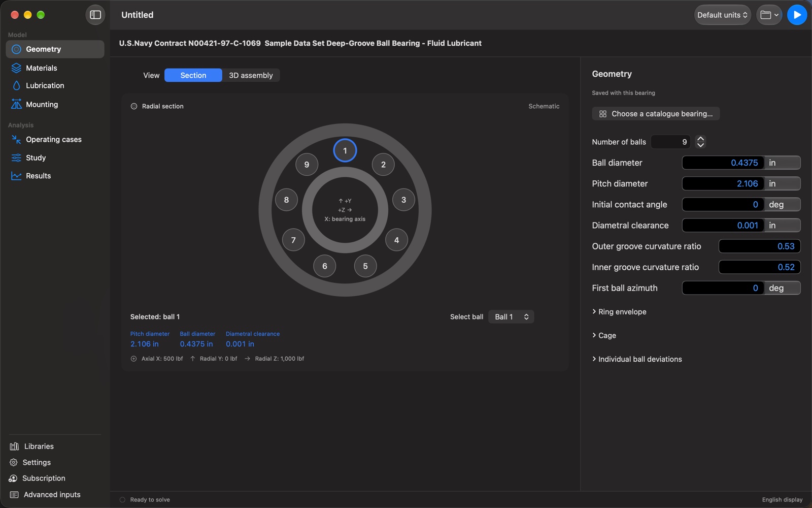Open the Results chart icon
Image resolution: width=812 pixels, height=508 pixels.
16,176
